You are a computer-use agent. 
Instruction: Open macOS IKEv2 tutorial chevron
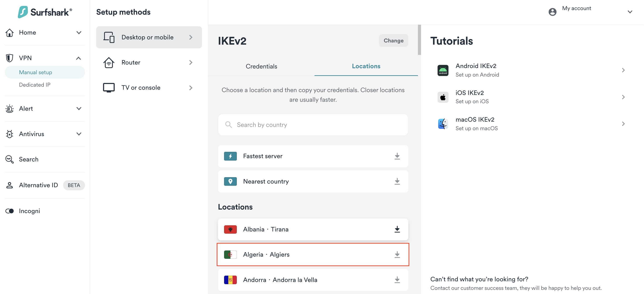[x=623, y=124]
